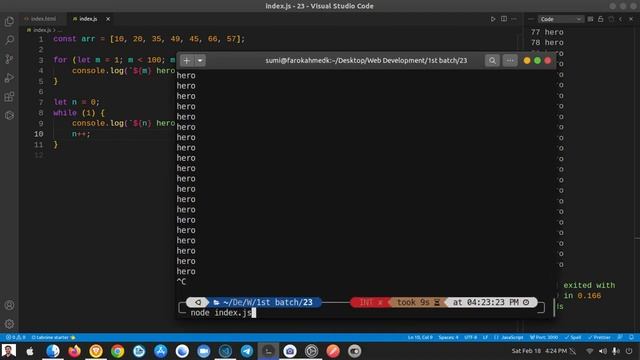This screenshot has width=640, height=360.
Task: Toggle Output panel scroll lock
Action: (600, 19)
